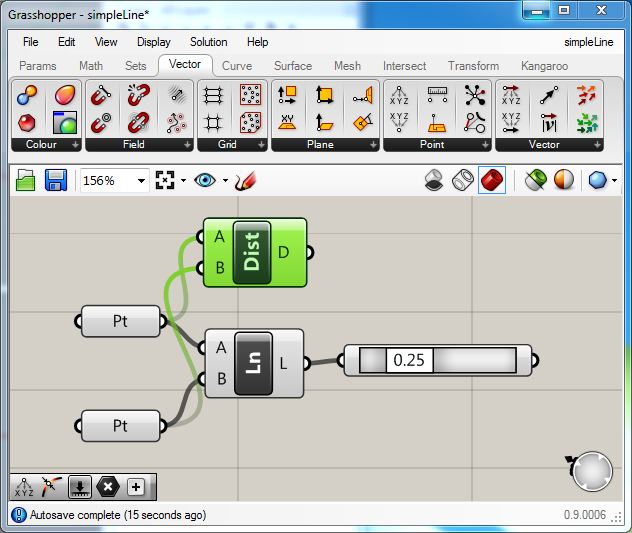Viewport: 632px width, 533px height.
Task: Toggle the eye preview icon
Action: [x=205, y=180]
